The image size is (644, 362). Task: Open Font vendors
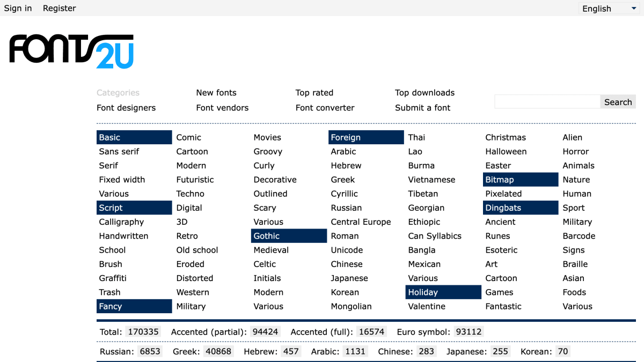click(x=222, y=108)
